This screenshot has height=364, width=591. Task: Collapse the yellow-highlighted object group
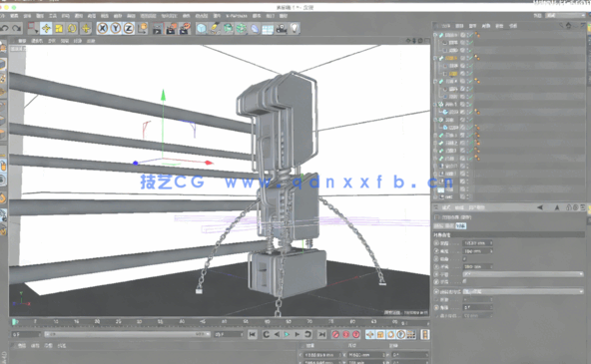click(435, 58)
